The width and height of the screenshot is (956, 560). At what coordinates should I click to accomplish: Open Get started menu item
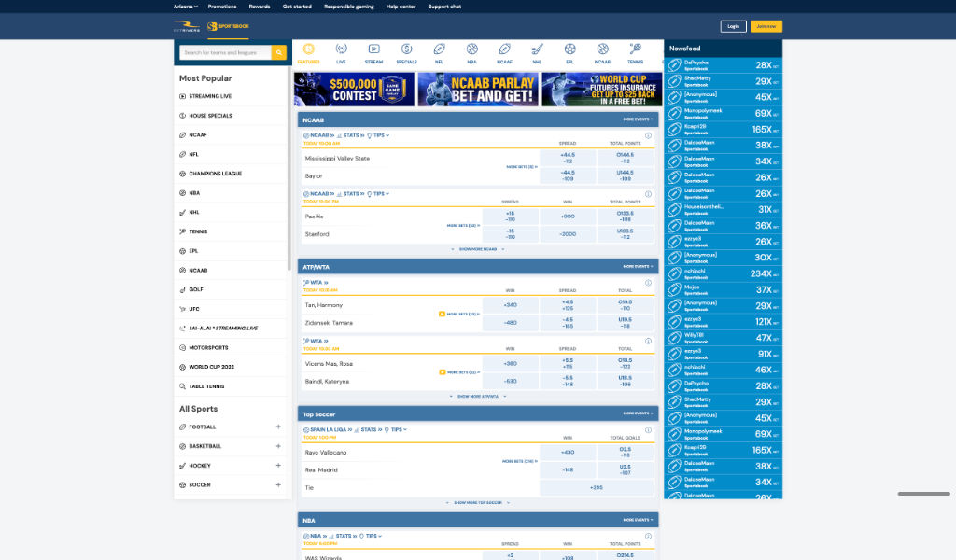click(297, 7)
